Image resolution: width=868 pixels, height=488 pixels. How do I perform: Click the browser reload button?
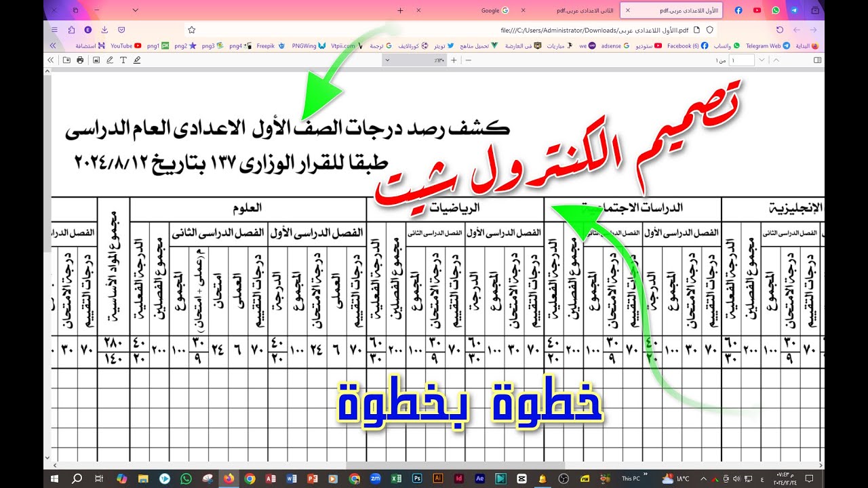(x=780, y=30)
